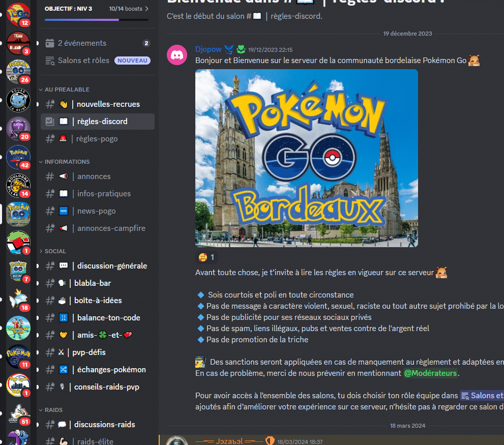Viewport: 504px width, 445px height.
Task: Open the amis clover and heart channel
Action: click(x=98, y=335)
